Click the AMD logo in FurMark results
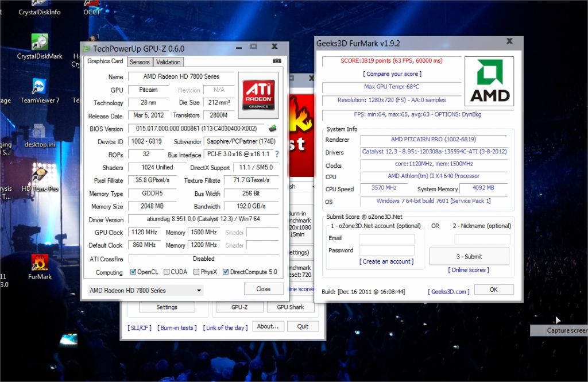 (489, 81)
